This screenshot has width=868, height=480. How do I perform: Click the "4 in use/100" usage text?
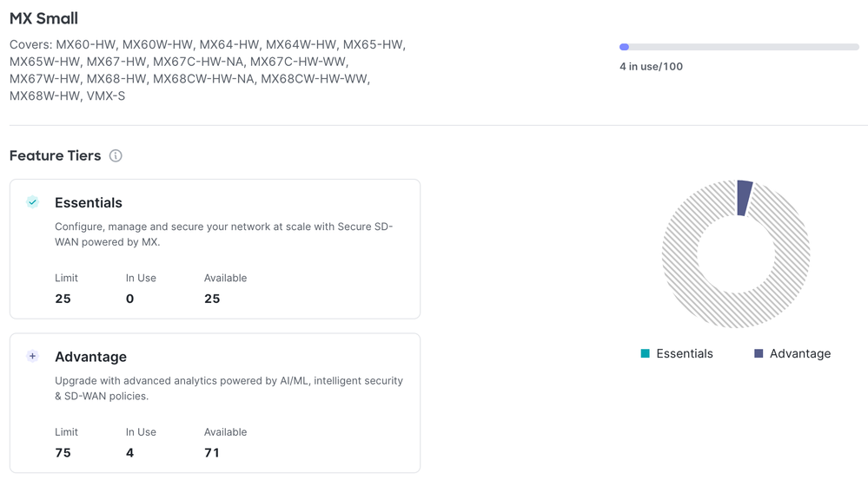(651, 67)
